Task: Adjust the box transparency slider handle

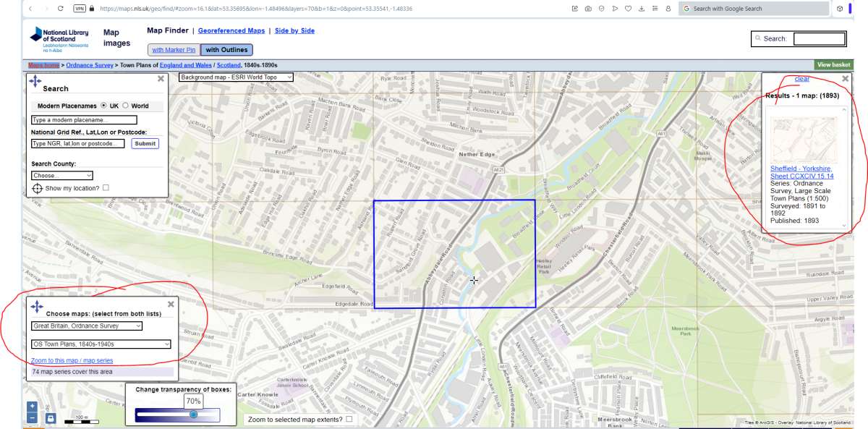Action: coord(193,415)
